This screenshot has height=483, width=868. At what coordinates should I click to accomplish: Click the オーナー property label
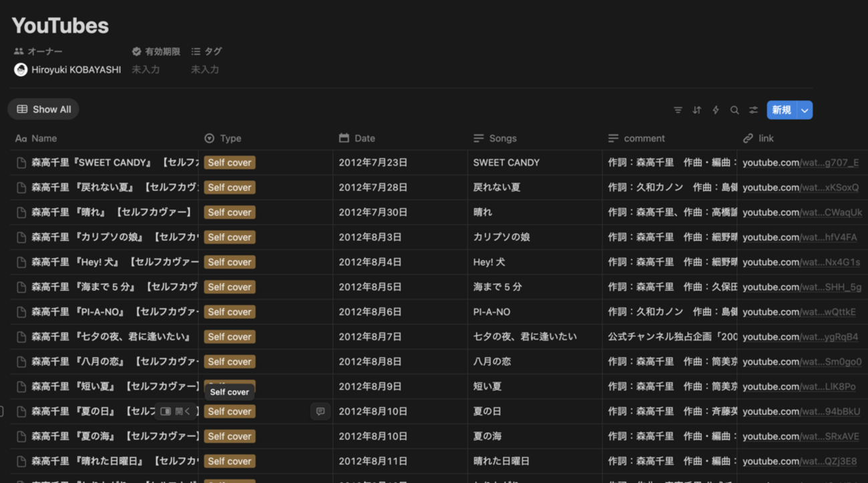[38, 51]
